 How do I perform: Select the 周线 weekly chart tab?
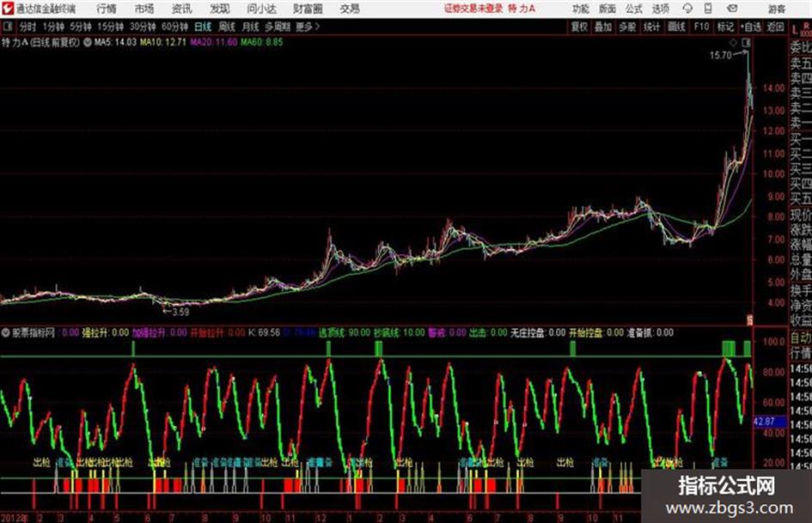pos(227,27)
